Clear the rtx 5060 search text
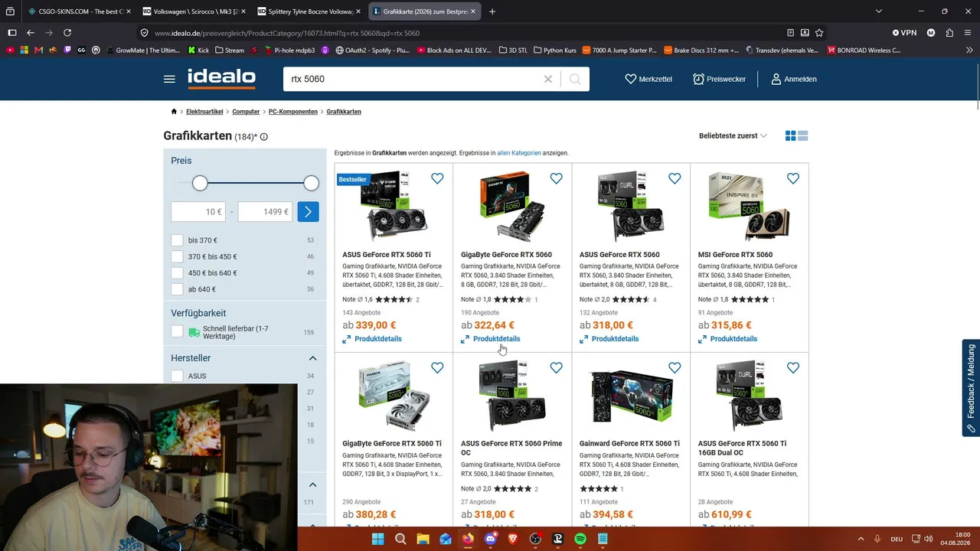 (548, 79)
